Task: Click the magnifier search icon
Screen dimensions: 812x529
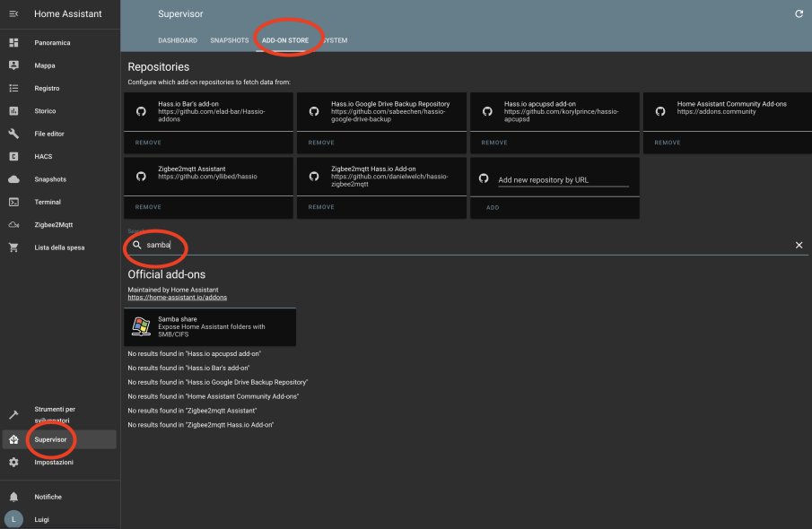Action: [x=136, y=245]
